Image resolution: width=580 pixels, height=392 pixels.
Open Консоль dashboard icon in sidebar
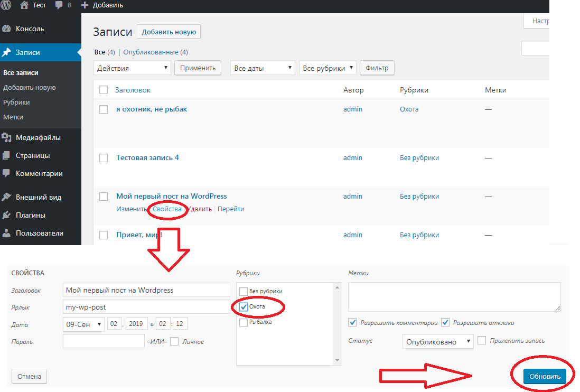7,29
